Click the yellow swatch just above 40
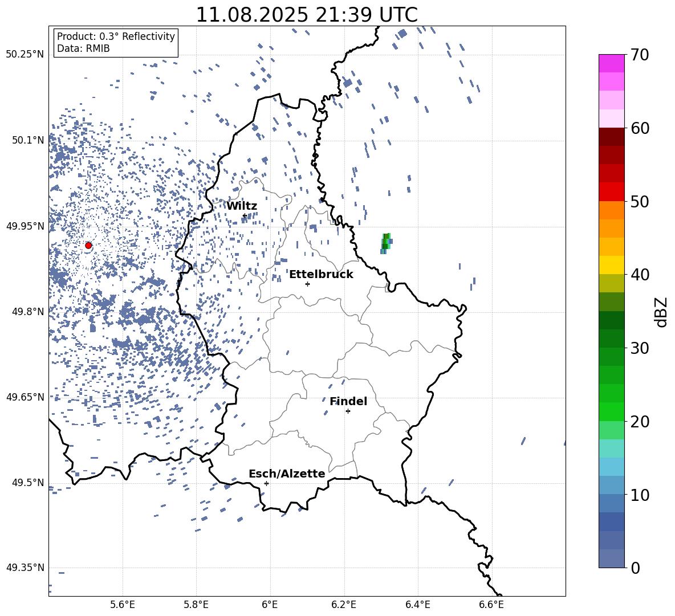This screenshot has height=616, width=675. [611, 265]
